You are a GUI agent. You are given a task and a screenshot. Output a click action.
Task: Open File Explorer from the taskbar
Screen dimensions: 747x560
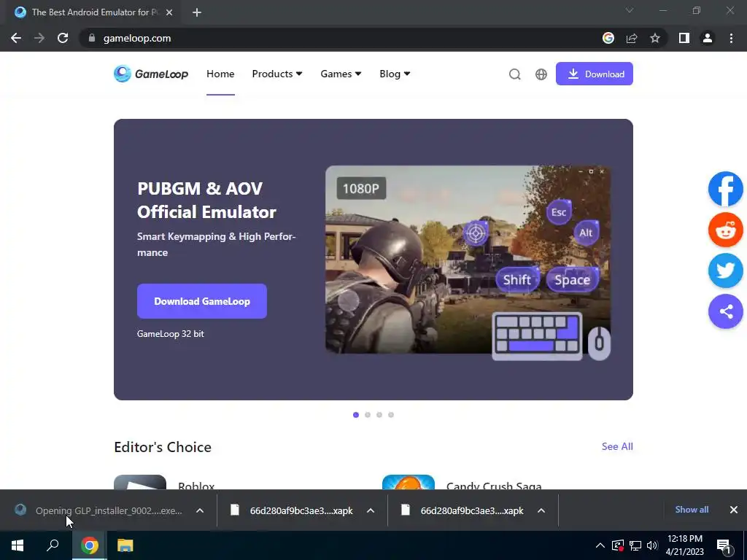point(125,545)
